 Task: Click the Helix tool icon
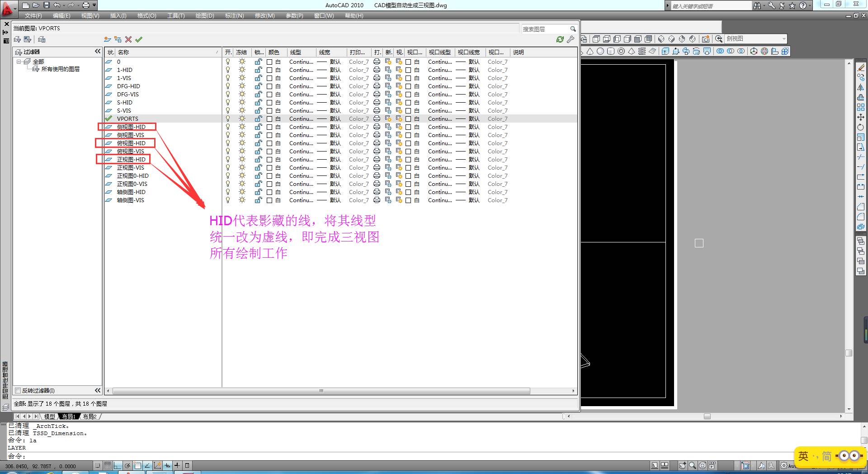point(642,51)
